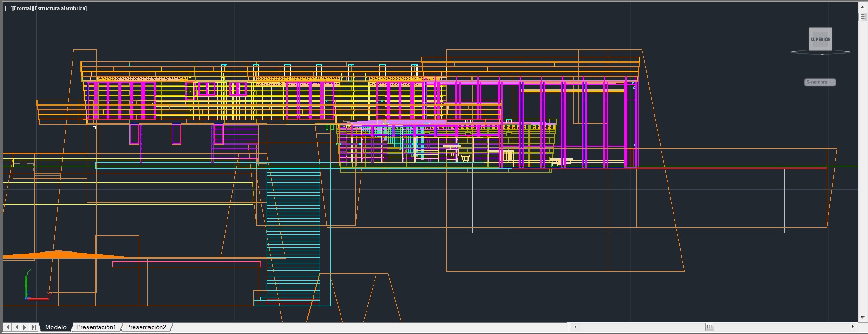Click the horizontal scrollbar right arrow
Screen dimensions: 868x334
[853, 327]
